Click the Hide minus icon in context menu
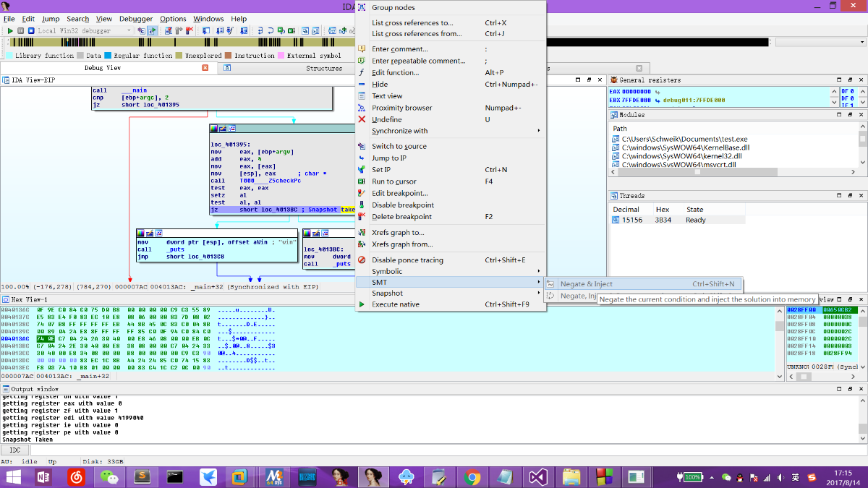The image size is (868, 488). pos(362,85)
